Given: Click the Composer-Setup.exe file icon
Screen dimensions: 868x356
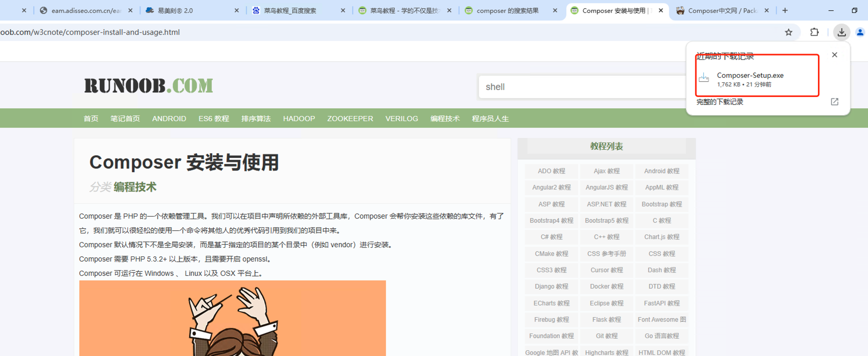Looking at the screenshot, I should click(x=704, y=77).
